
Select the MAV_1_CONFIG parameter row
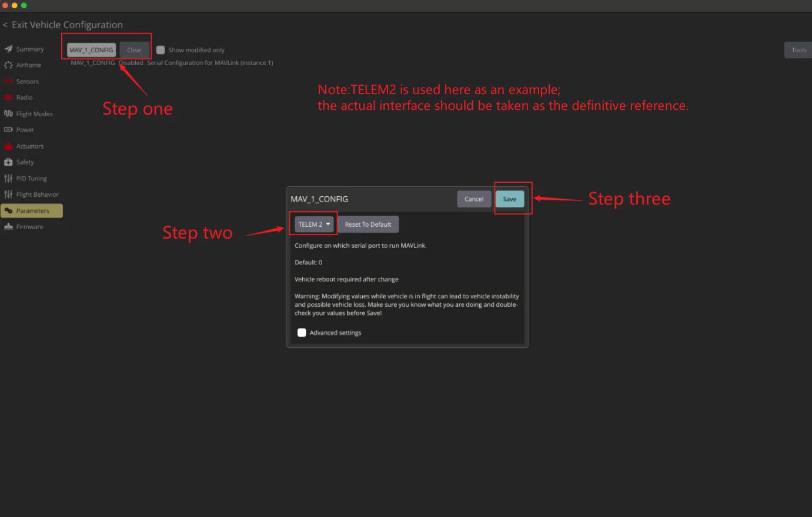coord(172,63)
